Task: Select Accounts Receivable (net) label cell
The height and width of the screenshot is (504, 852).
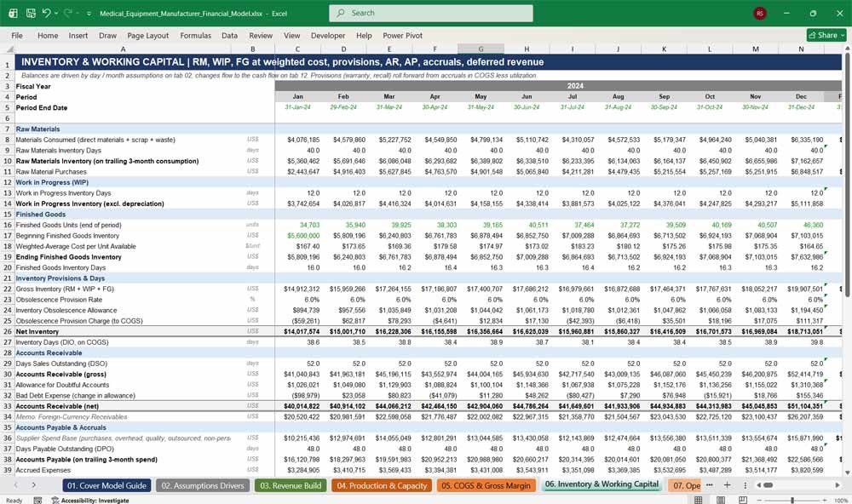Action: (x=123, y=406)
